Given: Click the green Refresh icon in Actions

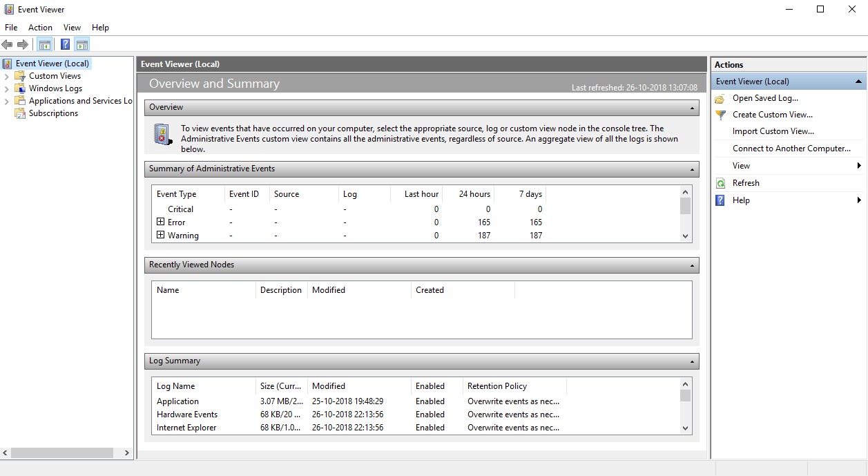Looking at the screenshot, I should coord(720,183).
